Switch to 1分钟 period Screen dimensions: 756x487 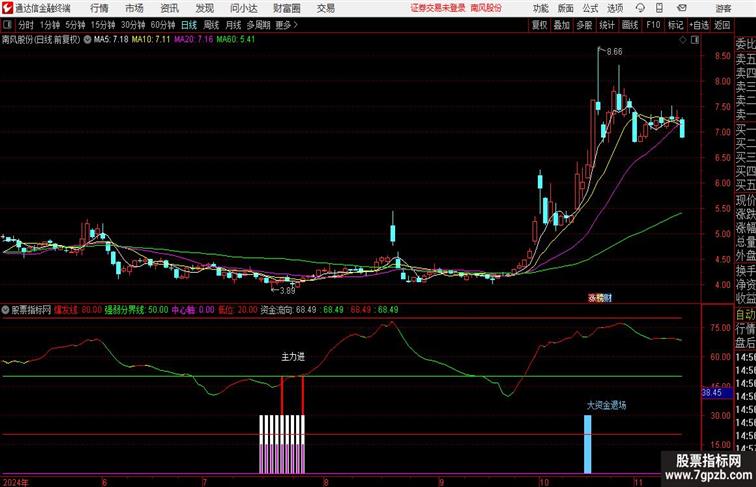(x=50, y=25)
